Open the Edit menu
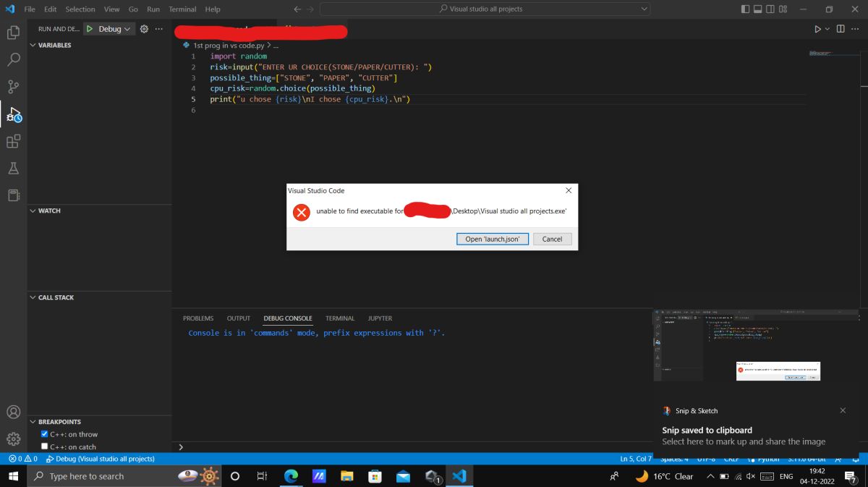The width and height of the screenshot is (868, 487). pyautogui.click(x=50, y=9)
